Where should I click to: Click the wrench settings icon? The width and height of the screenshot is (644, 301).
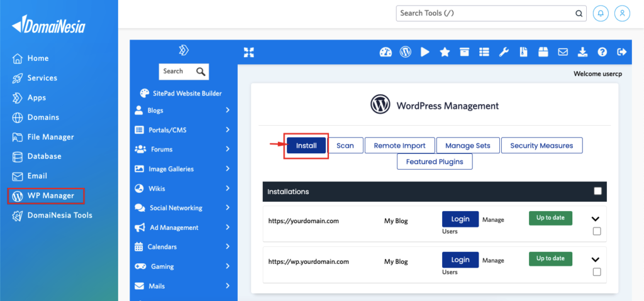[504, 52]
